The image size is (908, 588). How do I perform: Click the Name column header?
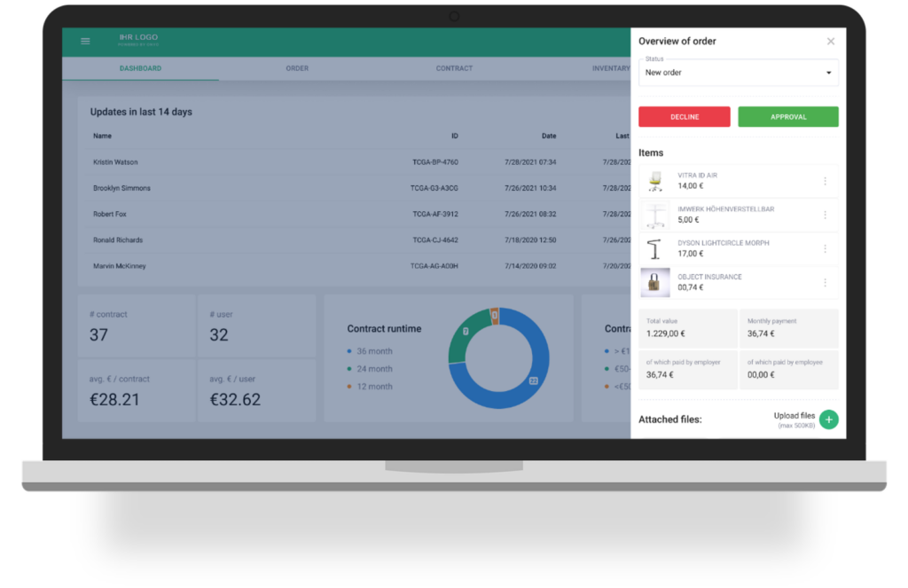[x=102, y=136]
